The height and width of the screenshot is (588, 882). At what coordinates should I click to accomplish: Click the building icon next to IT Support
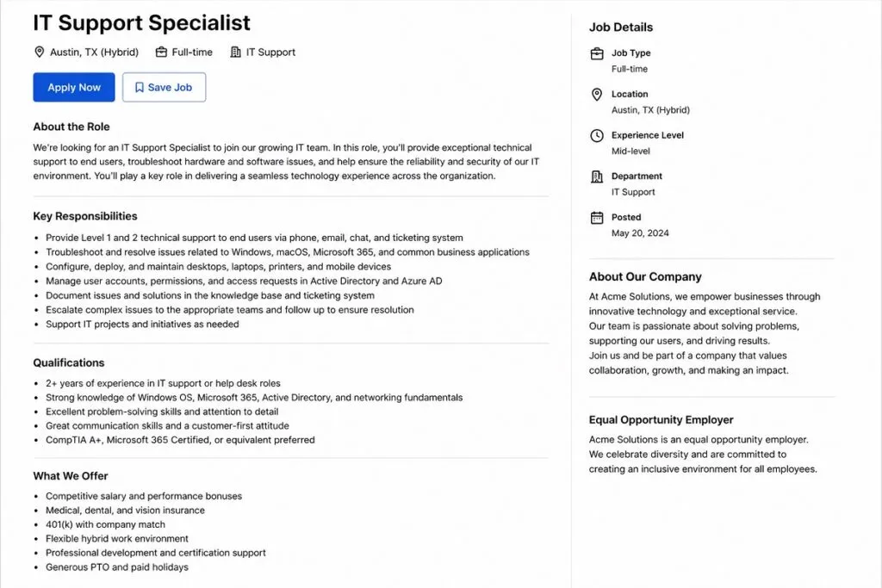234,52
